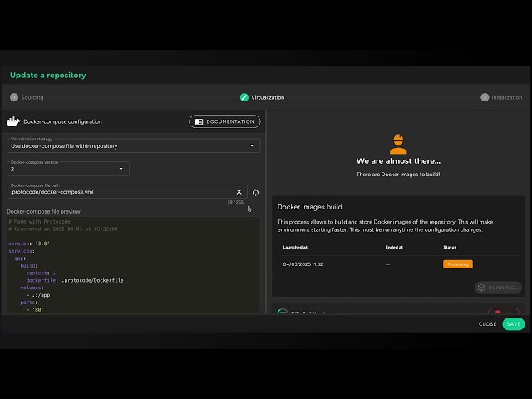Viewport: 532px width, 399px height.
Task: Click the Processing status badge
Action: 458,264
